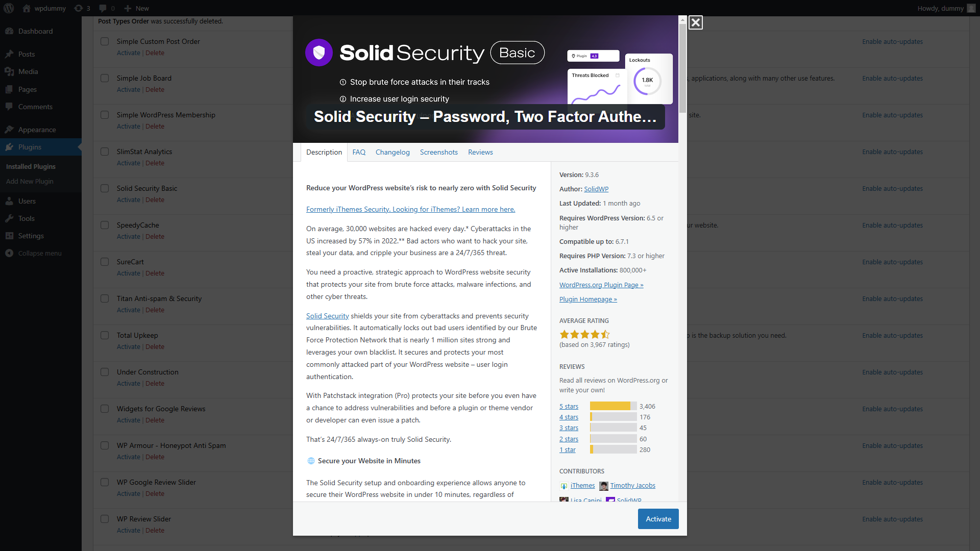
Task: Expand the Howdy, dummy account menu
Action: (946, 8)
